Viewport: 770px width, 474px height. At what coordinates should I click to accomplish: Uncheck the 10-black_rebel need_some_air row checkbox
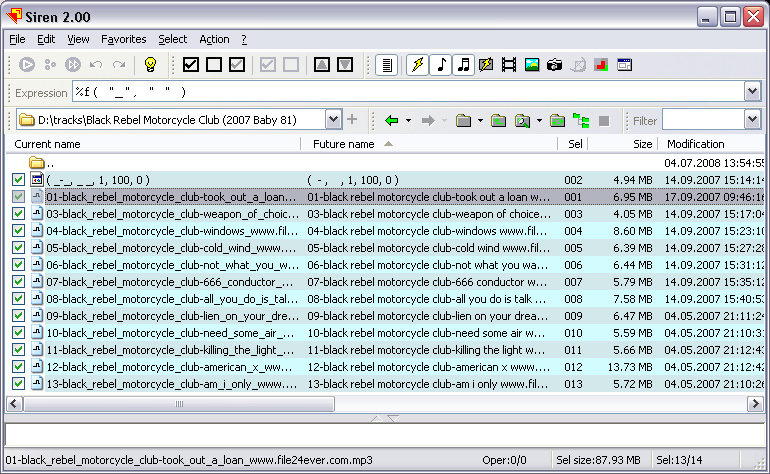[18, 333]
